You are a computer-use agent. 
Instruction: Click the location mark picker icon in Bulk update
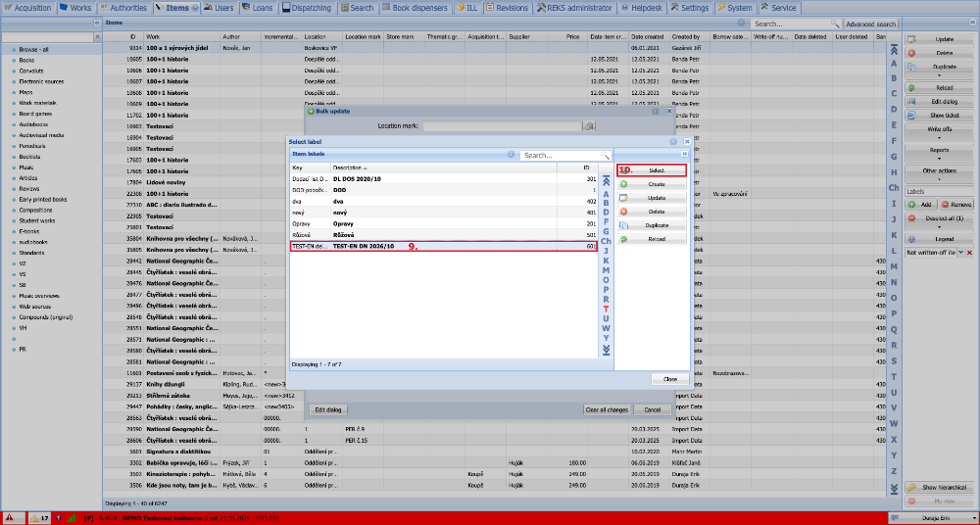589,126
